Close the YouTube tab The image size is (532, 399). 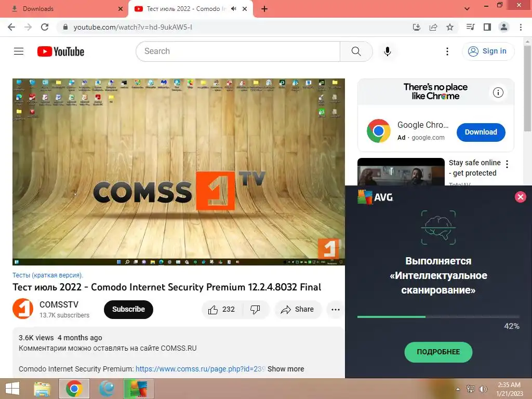pos(245,9)
